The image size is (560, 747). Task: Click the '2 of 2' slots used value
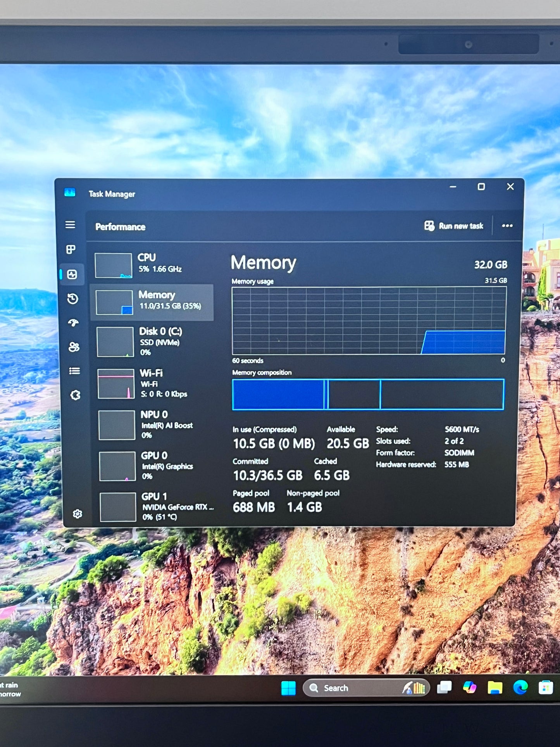(454, 441)
